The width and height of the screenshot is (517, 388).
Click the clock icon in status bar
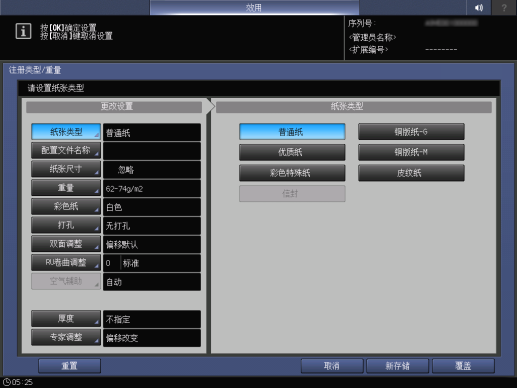coord(7,382)
